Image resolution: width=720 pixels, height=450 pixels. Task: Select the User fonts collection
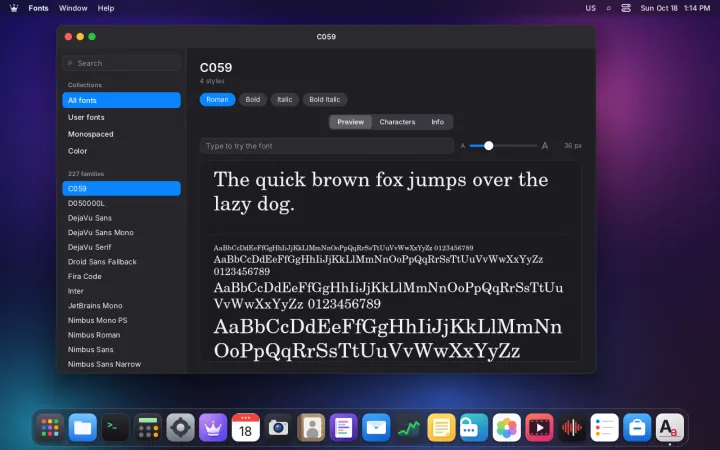[x=121, y=117]
